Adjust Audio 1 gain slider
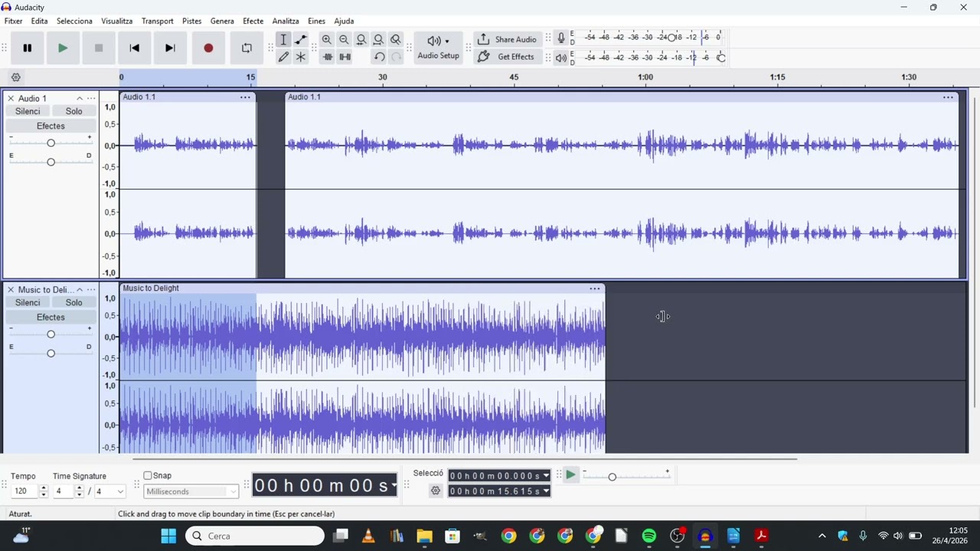 point(51,143)
